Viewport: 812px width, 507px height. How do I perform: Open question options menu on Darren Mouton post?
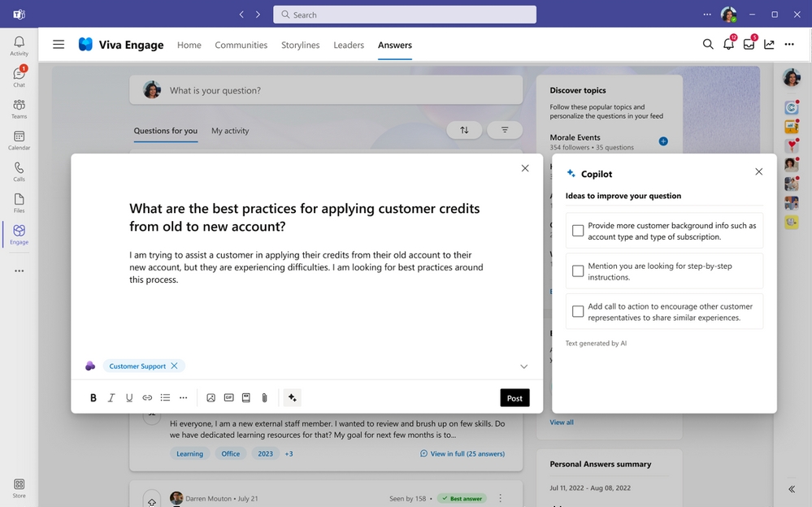500,498
